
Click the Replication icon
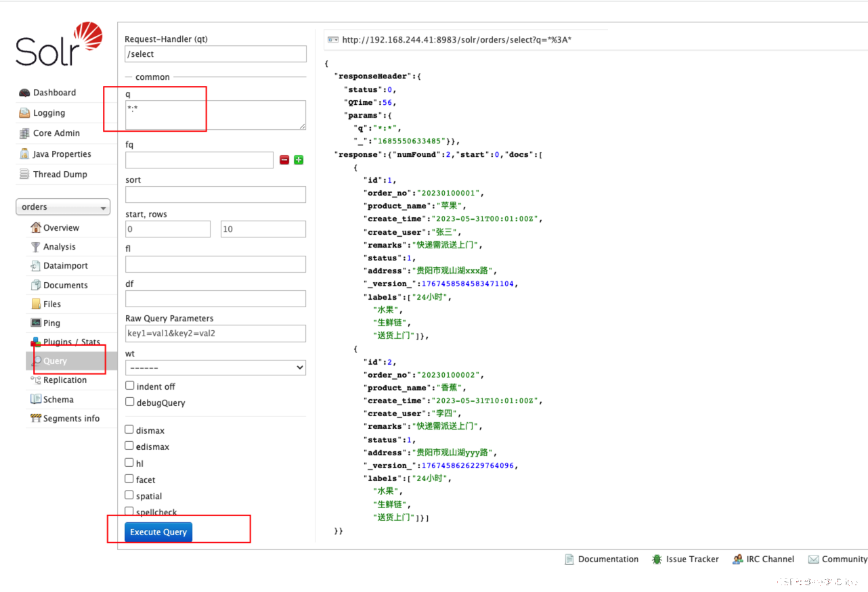[36, 380]
